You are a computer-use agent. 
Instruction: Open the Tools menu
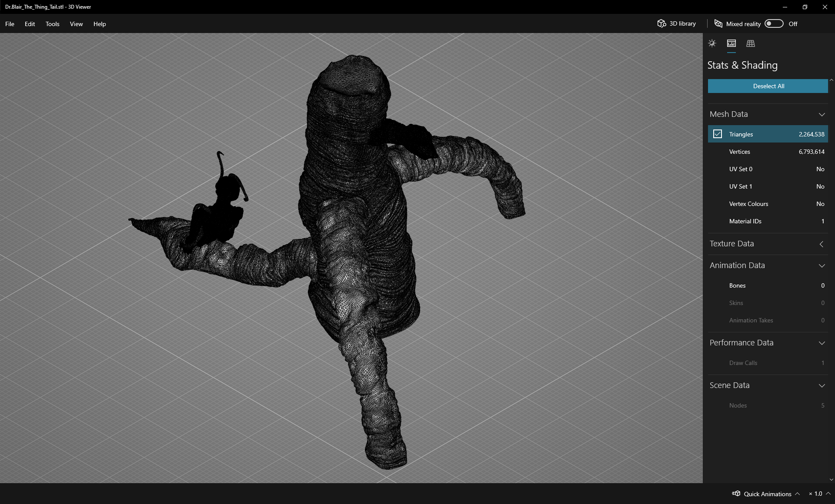pyautogui.click(x=52, y=24)
